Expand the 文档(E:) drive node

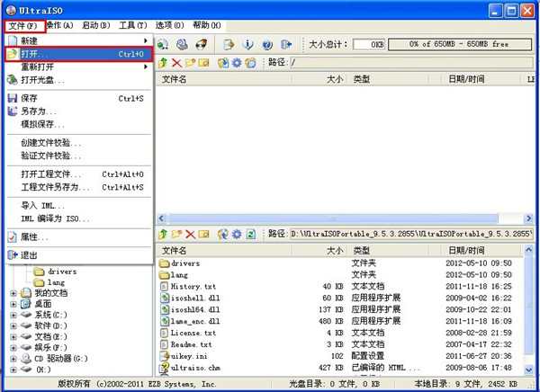(x=13, y=337)
